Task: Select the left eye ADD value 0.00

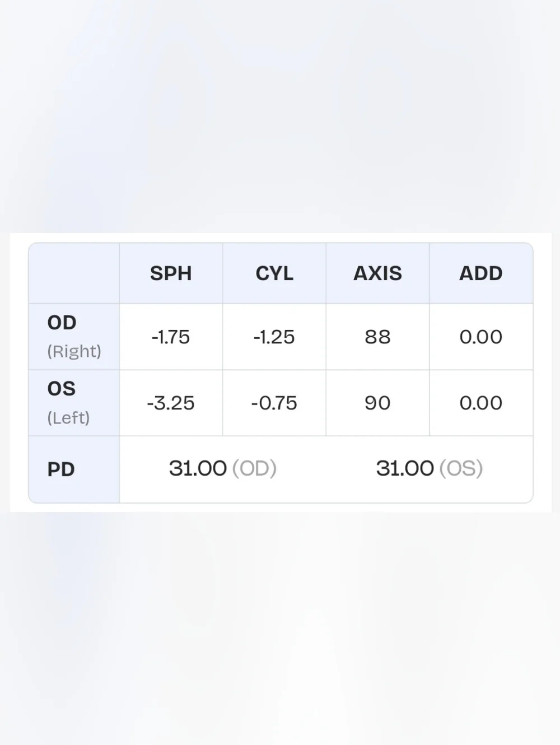Action: (x=481, y=403)
